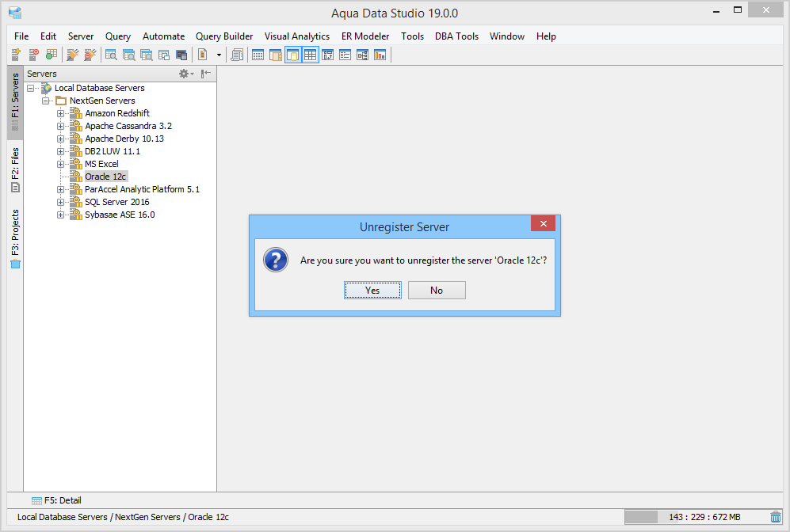Click the Register Server toolbar icon with yellow plus

[x=16, y=55]
